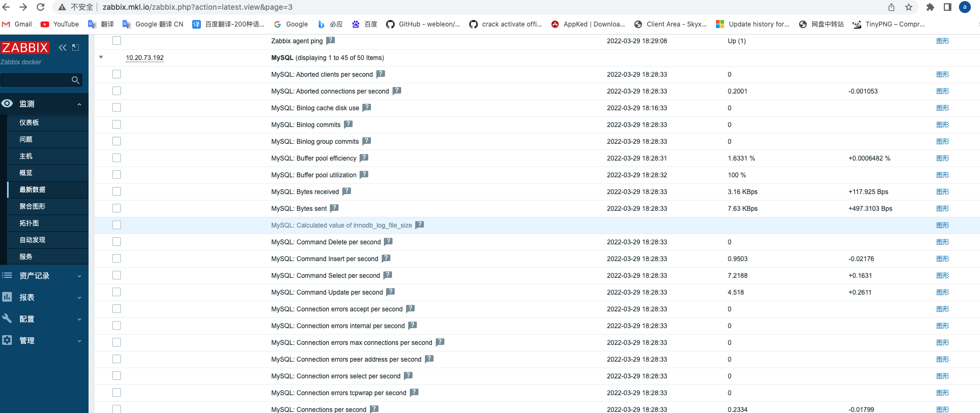980x413 pixels.
Task: Check the Aborted clients per second checkbox
Action: (117, 74)
